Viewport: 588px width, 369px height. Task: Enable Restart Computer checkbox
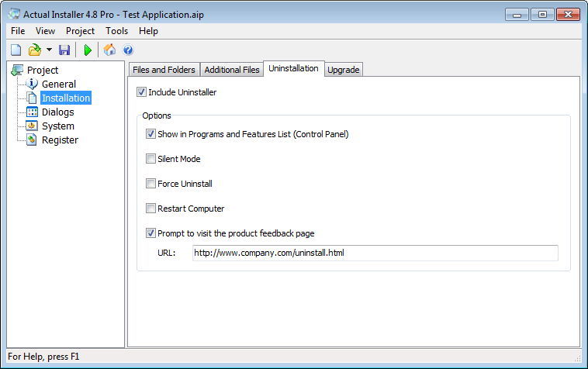click(150, 208)
